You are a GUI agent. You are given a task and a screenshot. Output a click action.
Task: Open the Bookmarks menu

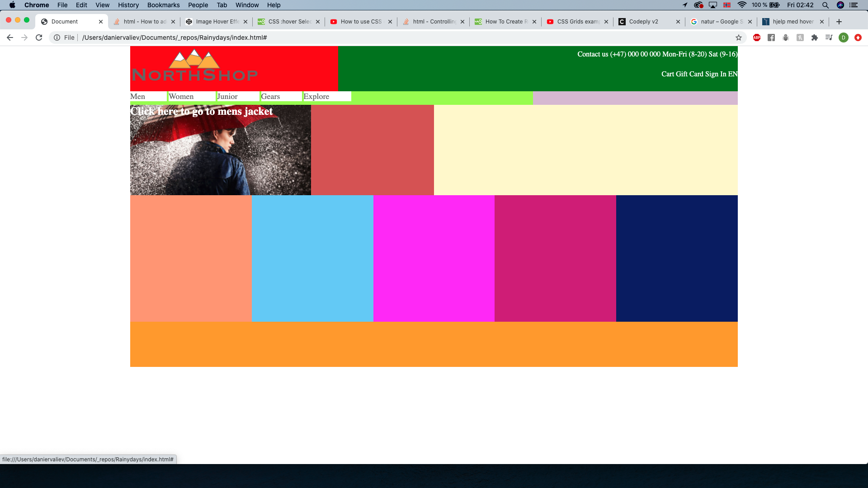(163, 5)
